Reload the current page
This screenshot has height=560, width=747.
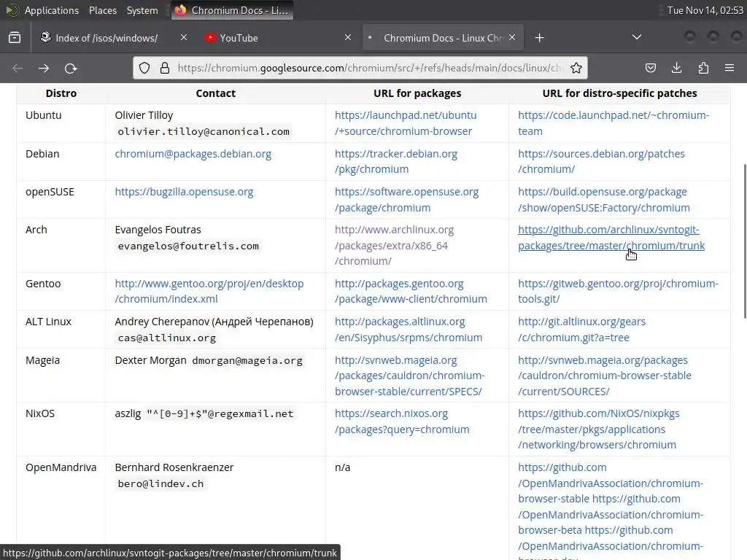point(71,68)
